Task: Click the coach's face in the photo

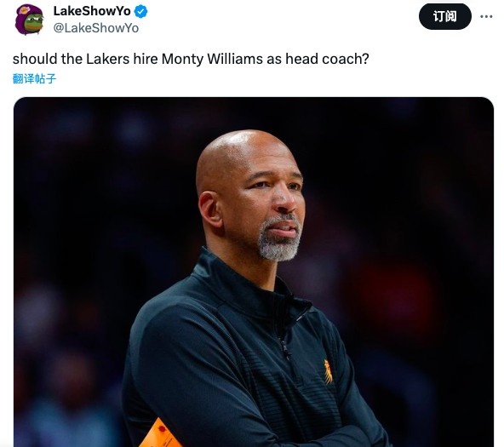Action: (x=269, y=203)
